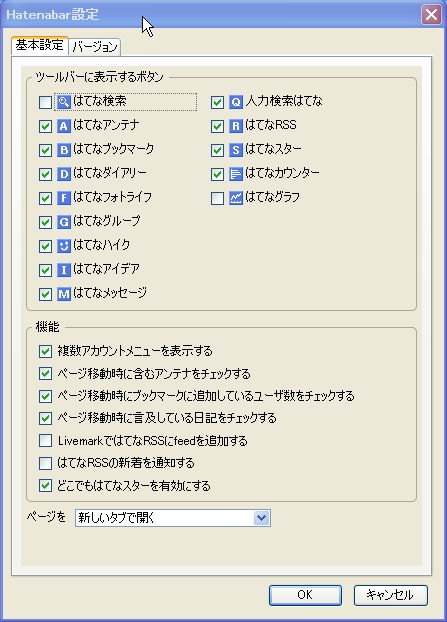Screen dimensions: 447x622
Task: Click the 人力検索はてな 'Q' icon
Action: (236, 102)
